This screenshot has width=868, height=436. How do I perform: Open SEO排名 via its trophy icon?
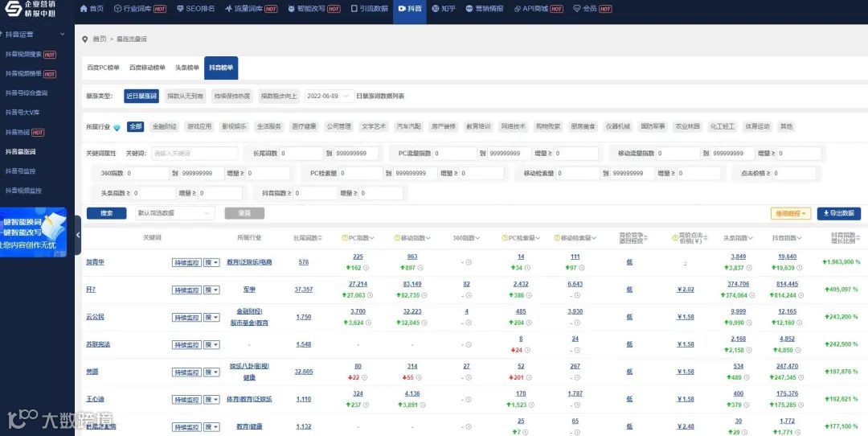181,9
